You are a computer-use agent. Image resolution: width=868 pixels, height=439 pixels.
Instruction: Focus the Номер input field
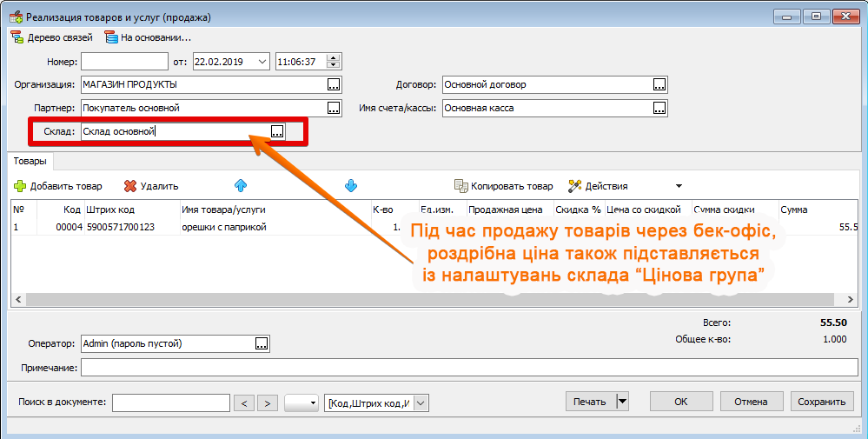pyautogui.click(x=124, y=62)
